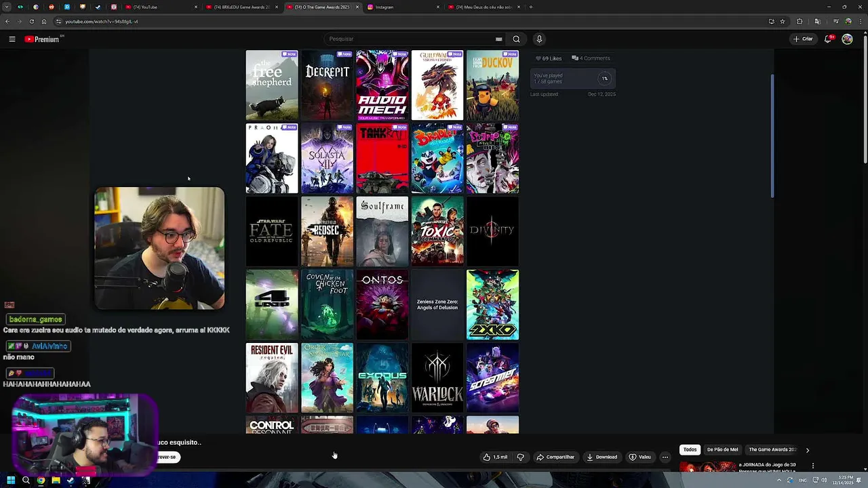The width and height of the screenshot is (868, 488).
Task: Click the Decrepit game cover
Action: [327, 85]
